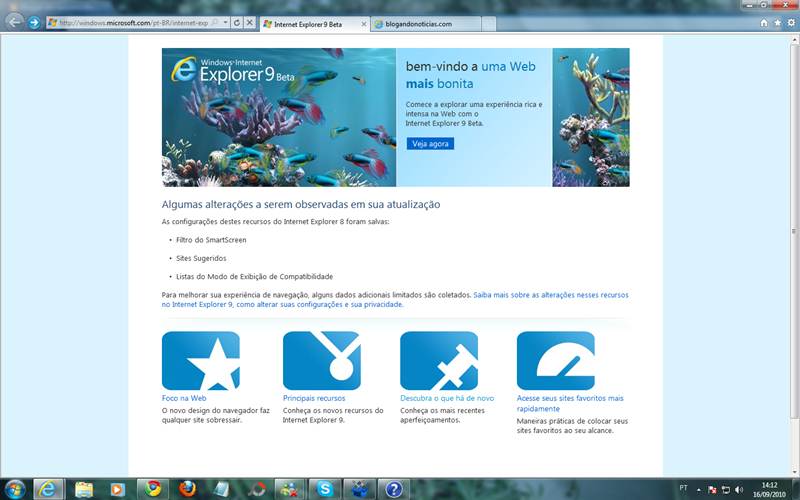Click the red circular arrows taskbar icon

tap(257, 489)
